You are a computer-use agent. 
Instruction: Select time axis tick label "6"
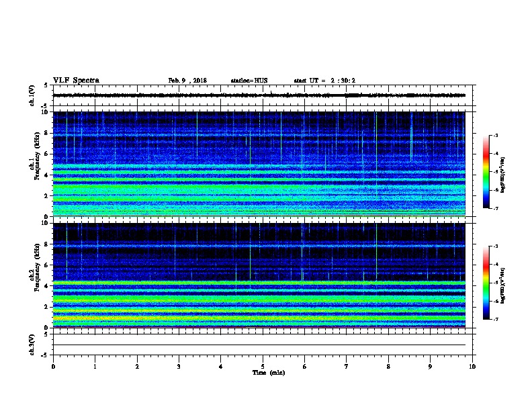click(x=305, y=367)
